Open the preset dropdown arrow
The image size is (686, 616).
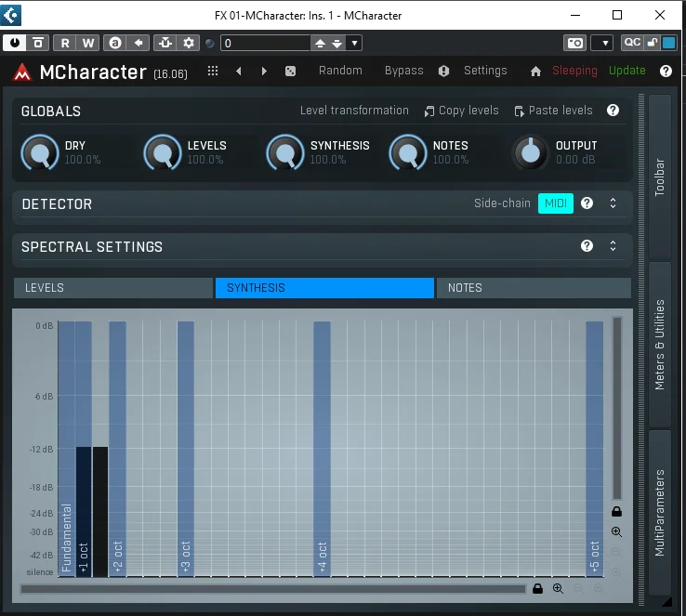pyautogui.click(x=354, y=43)
